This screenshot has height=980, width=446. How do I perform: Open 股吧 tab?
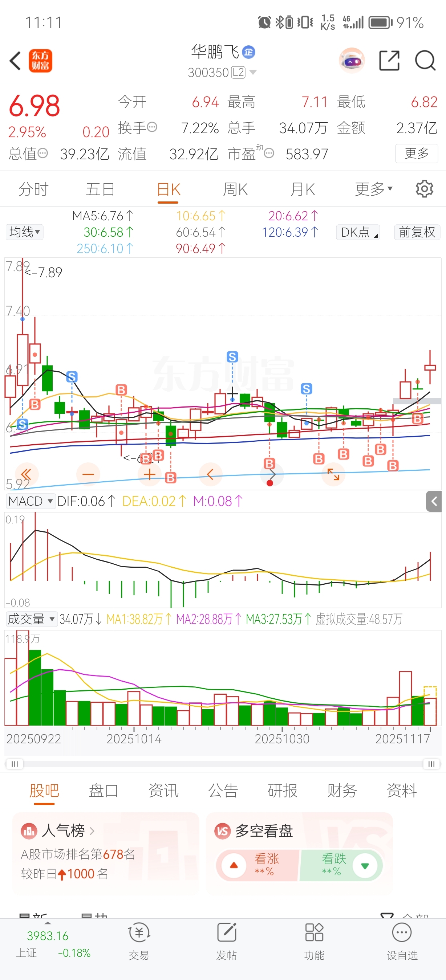(x=44, y=791)
